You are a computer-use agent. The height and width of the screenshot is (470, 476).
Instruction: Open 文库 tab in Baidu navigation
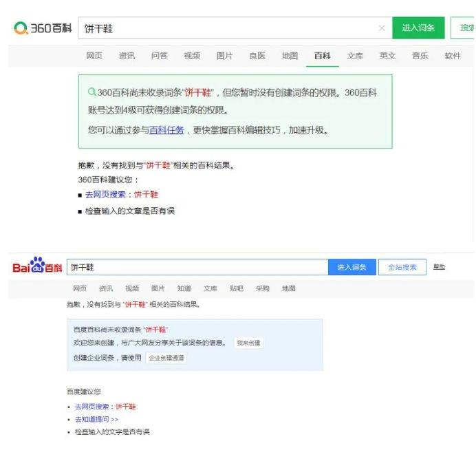click(x=210, y=288)
